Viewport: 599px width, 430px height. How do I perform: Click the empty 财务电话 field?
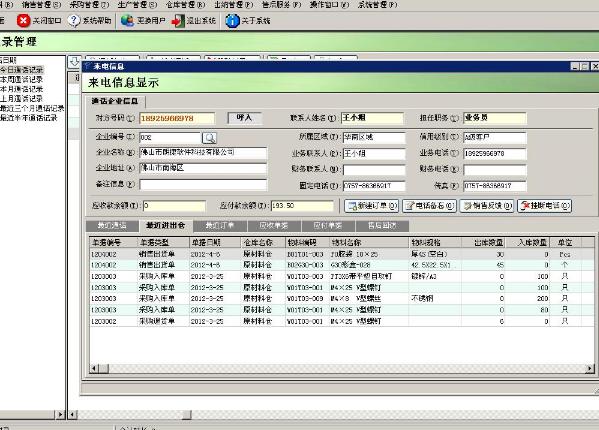(x=495, y=170)
